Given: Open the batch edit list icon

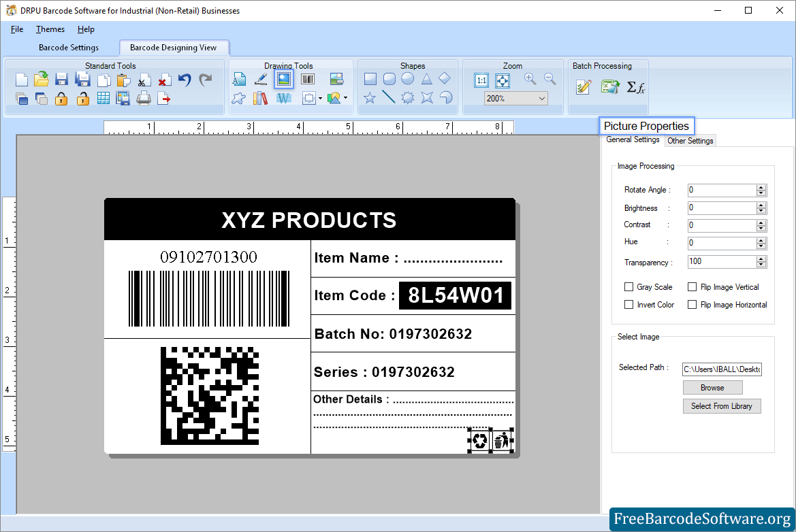Looking at the screenshot, I should [x=584, y=87].
